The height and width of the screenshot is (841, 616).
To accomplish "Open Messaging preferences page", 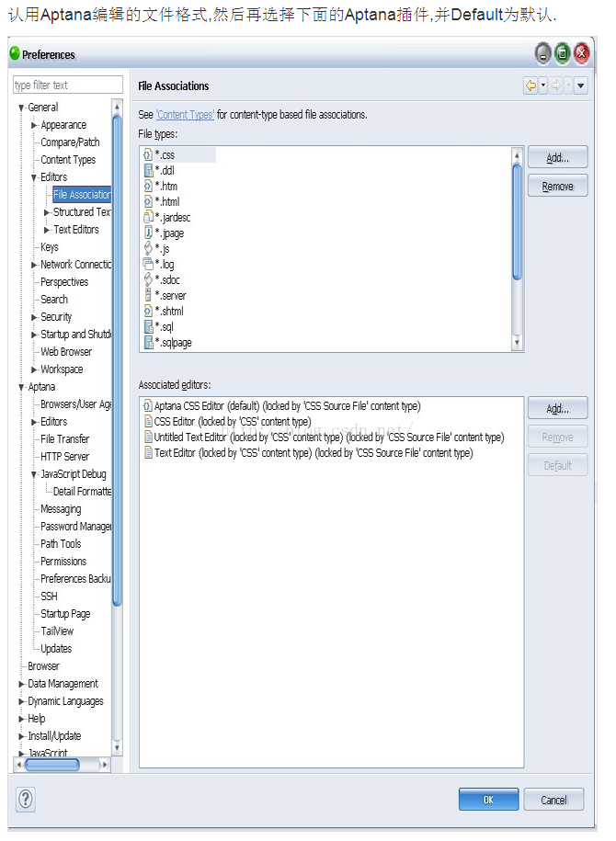I will [x=61, y=509].
